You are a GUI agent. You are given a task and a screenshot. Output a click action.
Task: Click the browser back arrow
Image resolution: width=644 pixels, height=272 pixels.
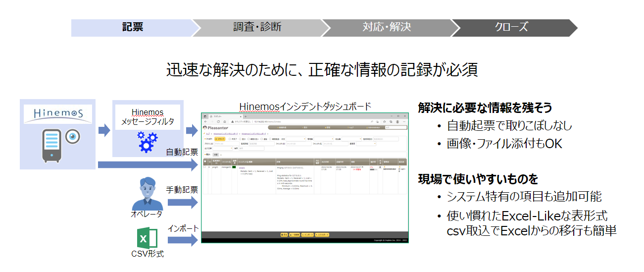click(205, 121)
